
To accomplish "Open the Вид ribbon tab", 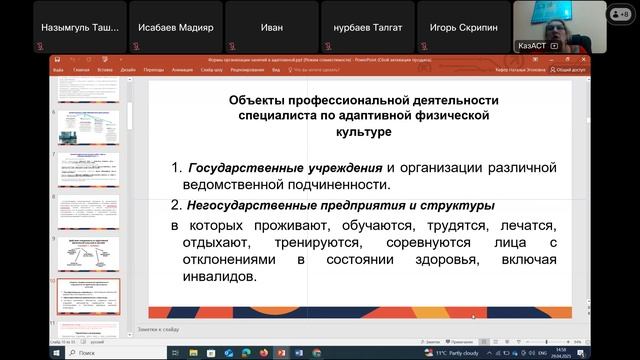I will 276,70.
